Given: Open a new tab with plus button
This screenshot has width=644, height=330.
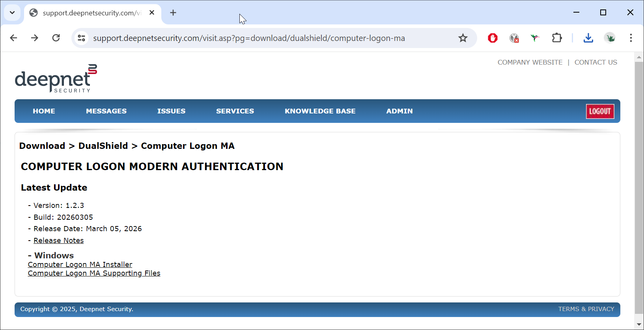Looking at the screenshot, I should pyautogui.click(x=173, y=13).
